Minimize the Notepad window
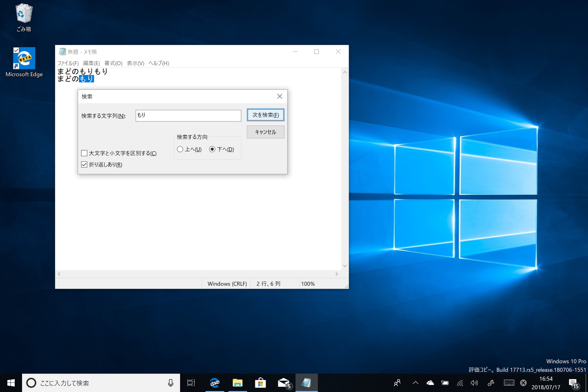This screenshot has height=392, width=588. tap(295, 52)
